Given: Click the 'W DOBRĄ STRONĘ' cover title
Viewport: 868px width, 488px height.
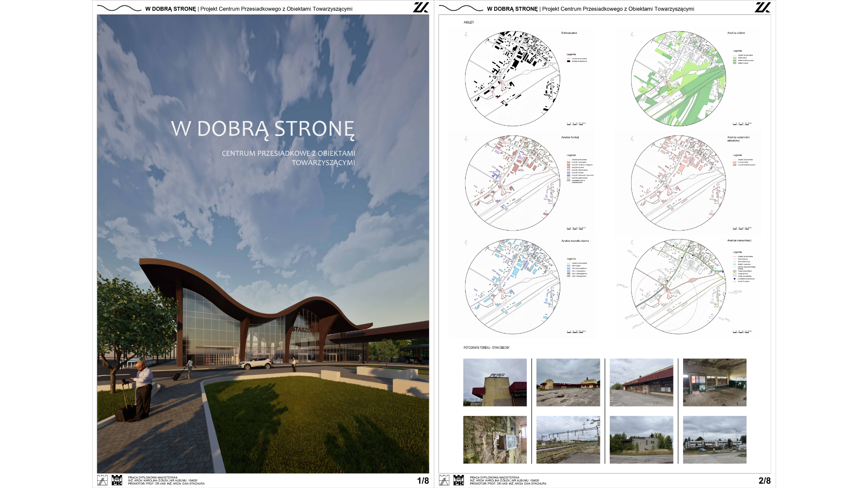Looking at the screenshot, I should (x=262, y=129).
